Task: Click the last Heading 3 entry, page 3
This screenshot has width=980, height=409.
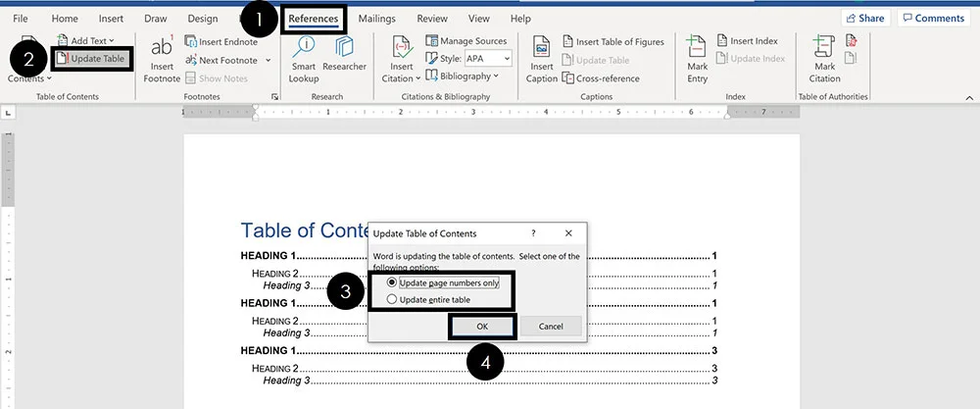Action: click(x=490, y=381)
